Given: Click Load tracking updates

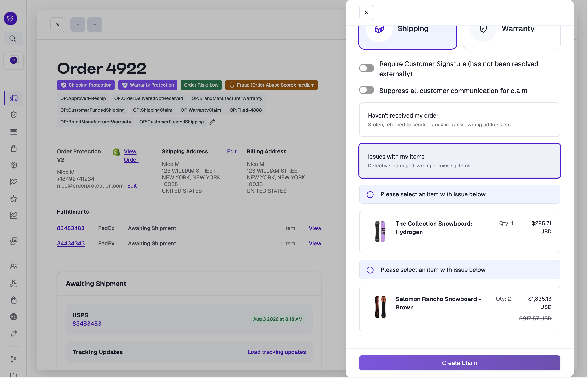Looking at the screenshot, I should coord(277,352).
